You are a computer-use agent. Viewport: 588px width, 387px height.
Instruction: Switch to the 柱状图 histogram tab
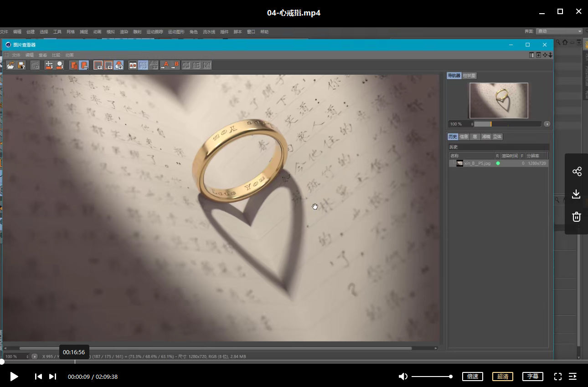(x=469, y=76)
